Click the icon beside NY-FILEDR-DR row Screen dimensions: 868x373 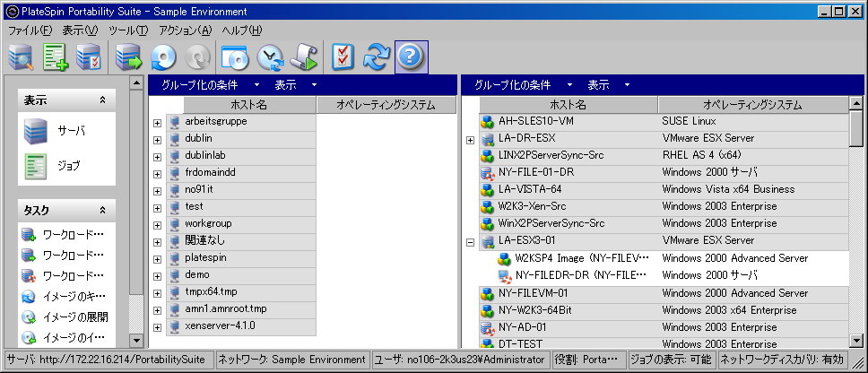[504, 275]
